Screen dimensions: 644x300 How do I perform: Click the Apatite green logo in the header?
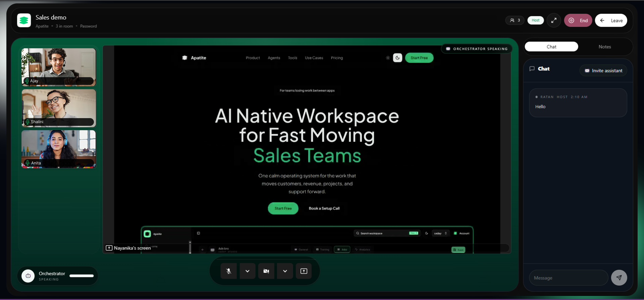24,20
